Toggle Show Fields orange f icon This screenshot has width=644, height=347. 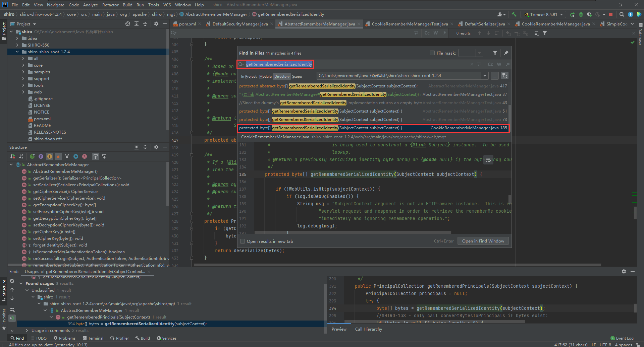pos(50,156)
